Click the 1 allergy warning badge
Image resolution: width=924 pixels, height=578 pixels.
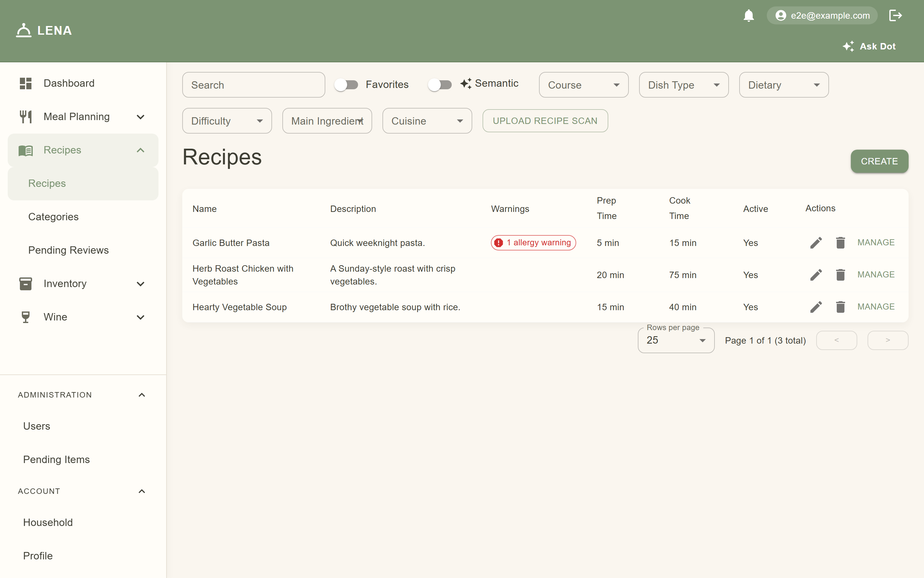533,243
